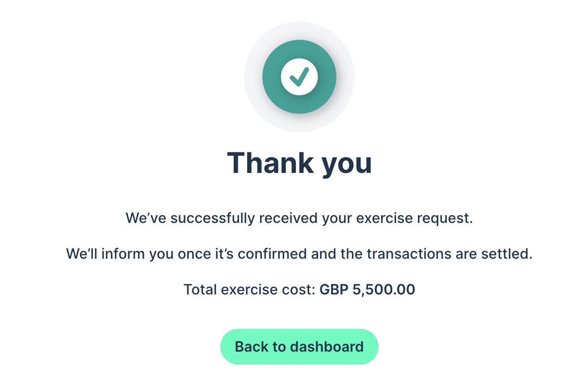Click the Back to dashboard button
The width and height of the screenshot is (588, 378).
[299, 347]
